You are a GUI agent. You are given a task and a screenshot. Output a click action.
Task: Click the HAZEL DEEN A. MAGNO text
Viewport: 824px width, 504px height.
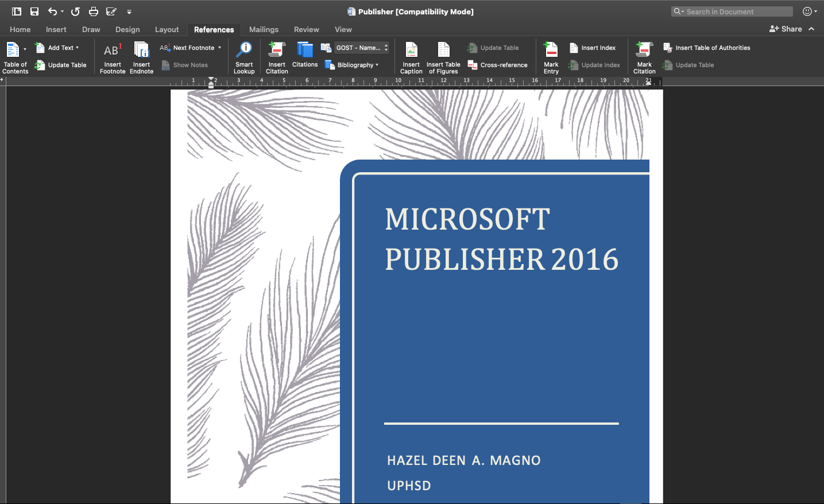464,460
